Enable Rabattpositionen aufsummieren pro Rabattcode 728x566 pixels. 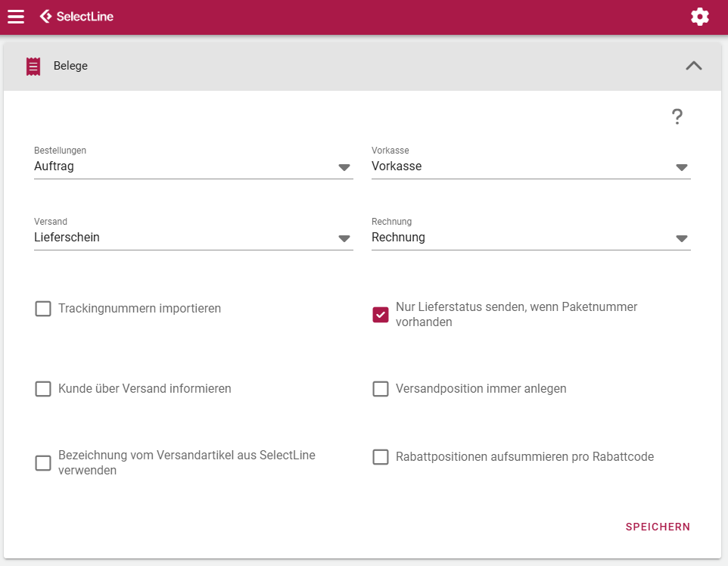pyautogui.click(x=381, y=457)
